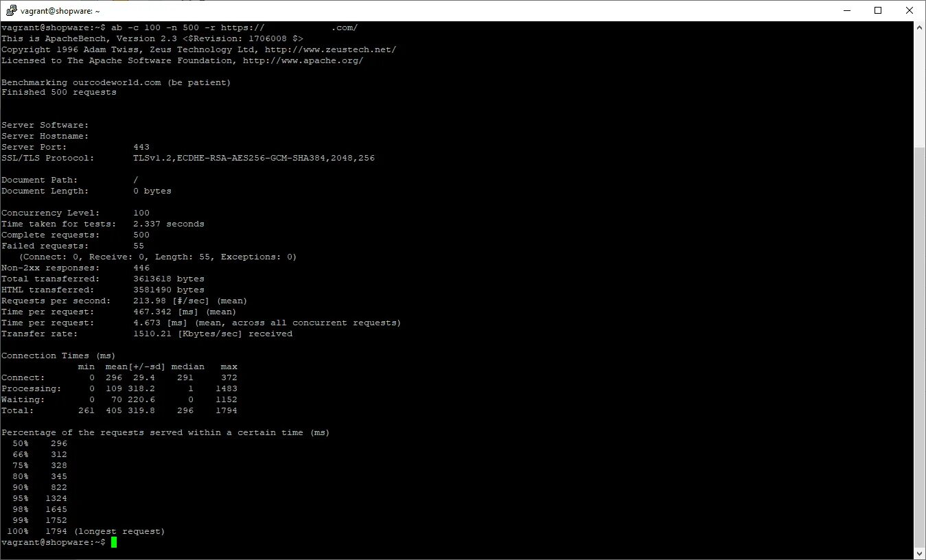This screenshot has width=926, height=560.
Task: Click the 90% row value 822
Action: coord(59,487)
